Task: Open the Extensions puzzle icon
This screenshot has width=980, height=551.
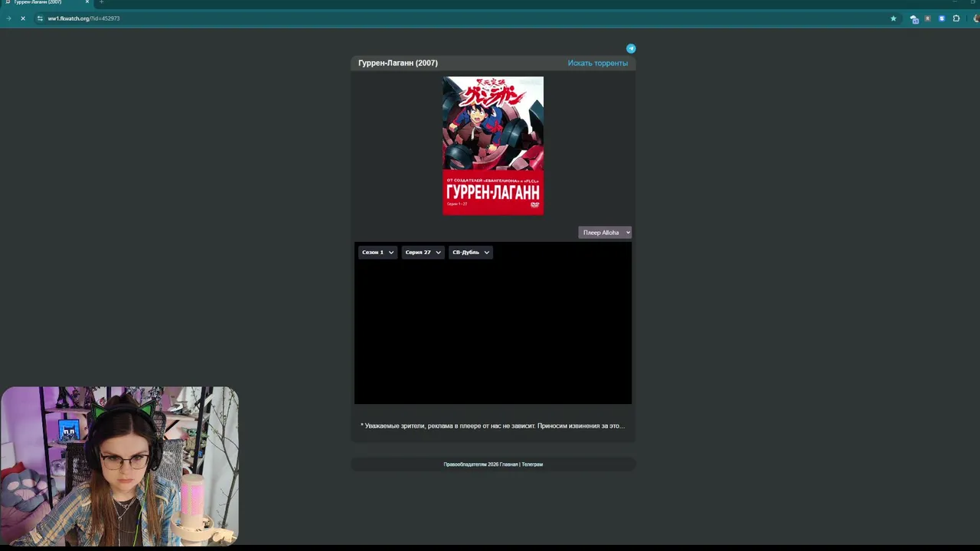Action: click(x=956, y=18)
